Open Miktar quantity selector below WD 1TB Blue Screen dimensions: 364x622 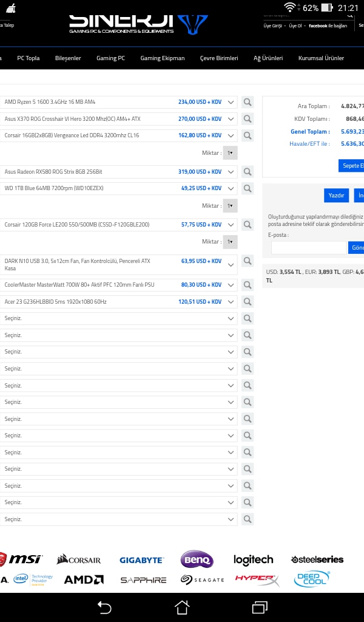(230, 205)
